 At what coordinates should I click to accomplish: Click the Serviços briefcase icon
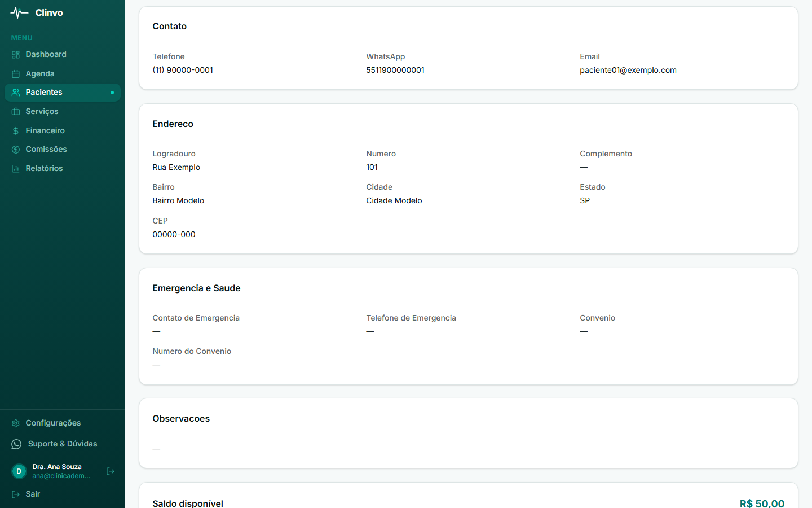(x=16, y=112)
